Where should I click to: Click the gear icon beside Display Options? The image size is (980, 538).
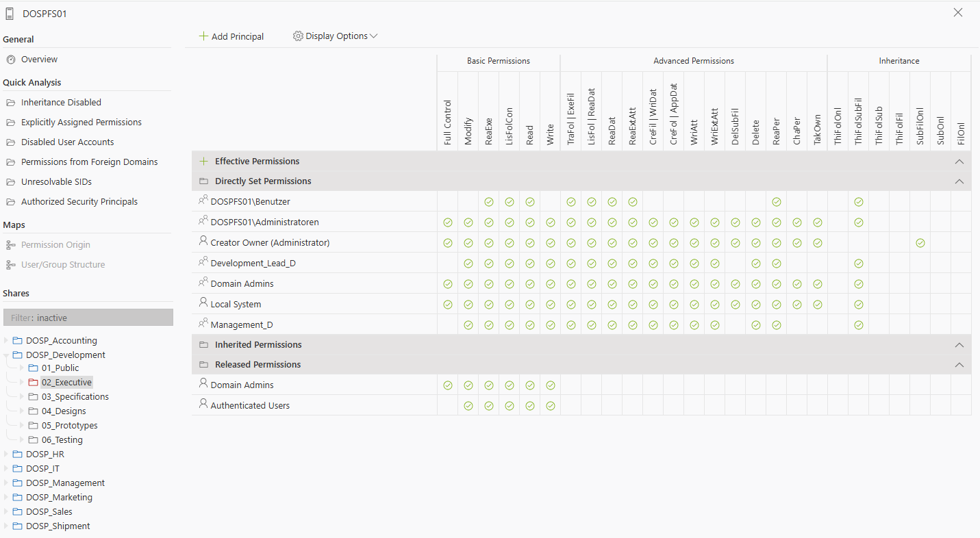(298, 36)
